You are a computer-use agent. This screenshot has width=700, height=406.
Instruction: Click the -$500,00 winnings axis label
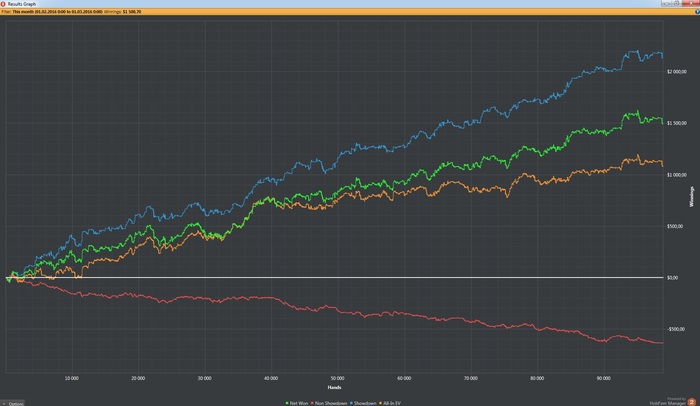(x=676, y=329)
